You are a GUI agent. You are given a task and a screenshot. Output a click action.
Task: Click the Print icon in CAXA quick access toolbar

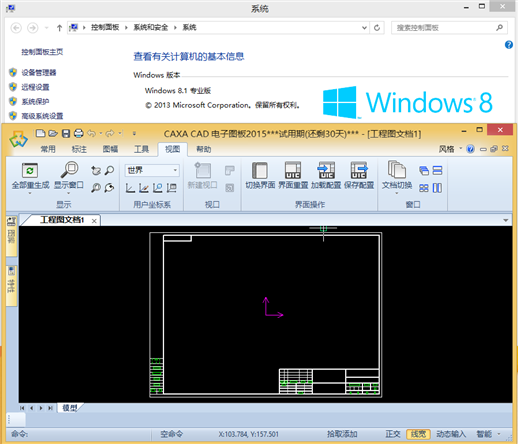[x=79, y=133]
